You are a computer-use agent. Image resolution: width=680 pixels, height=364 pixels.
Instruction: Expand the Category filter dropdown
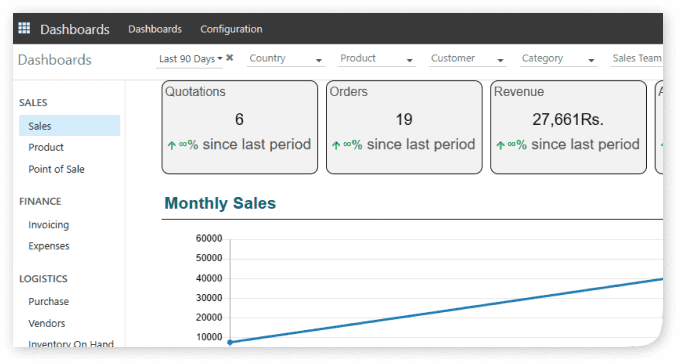click(x=558, y=59)
